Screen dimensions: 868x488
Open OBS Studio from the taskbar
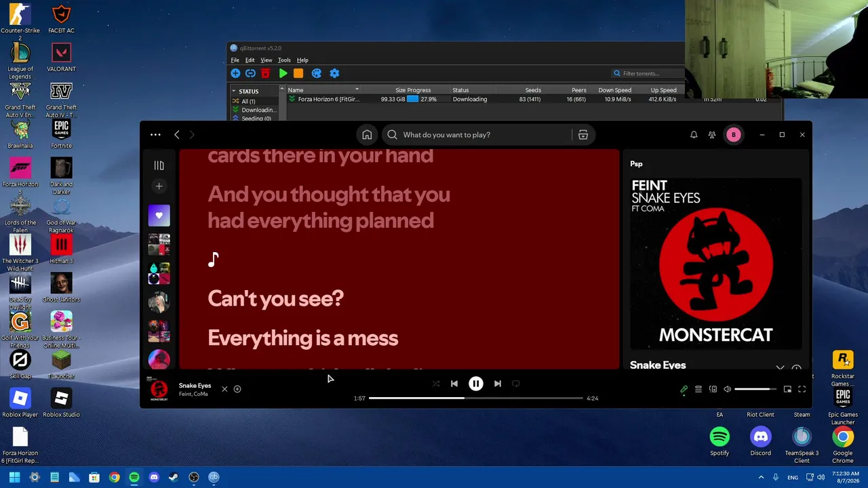pyautogui.click(x=193, y=477)
